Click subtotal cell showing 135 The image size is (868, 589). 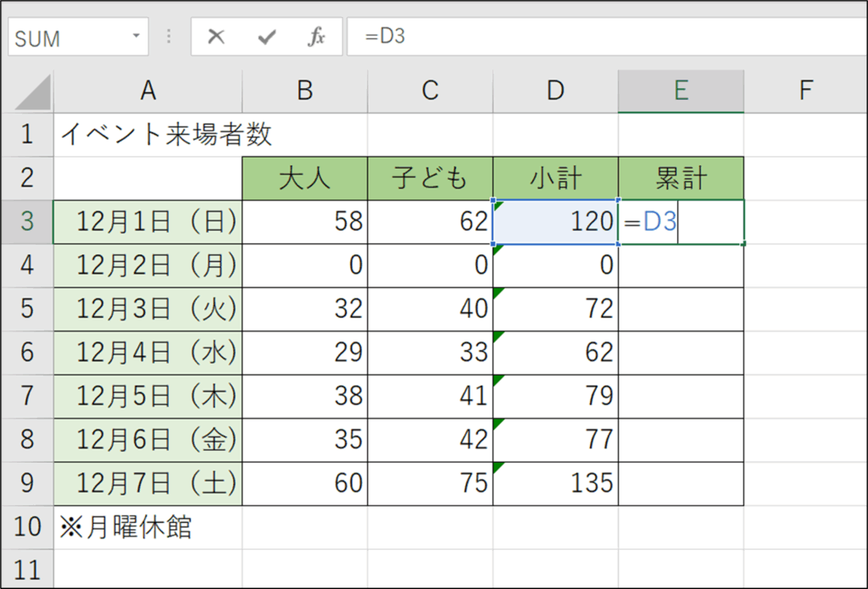point(555,483)
